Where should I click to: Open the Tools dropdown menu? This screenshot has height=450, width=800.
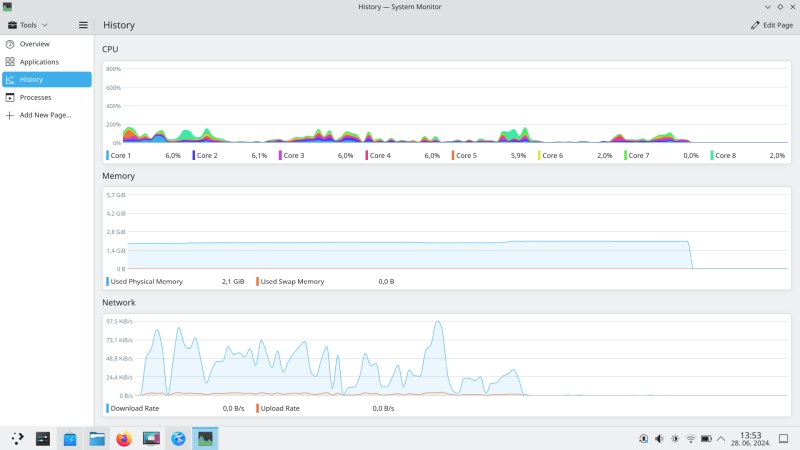[28, 24]
